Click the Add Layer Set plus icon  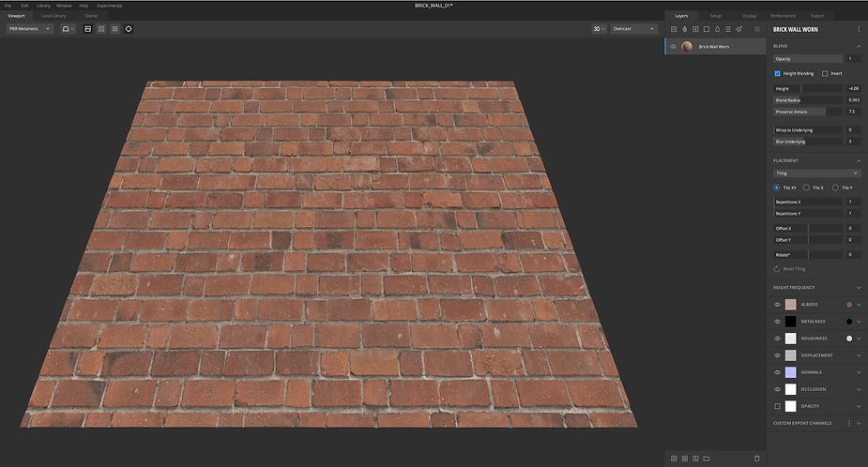coord(695,29)
